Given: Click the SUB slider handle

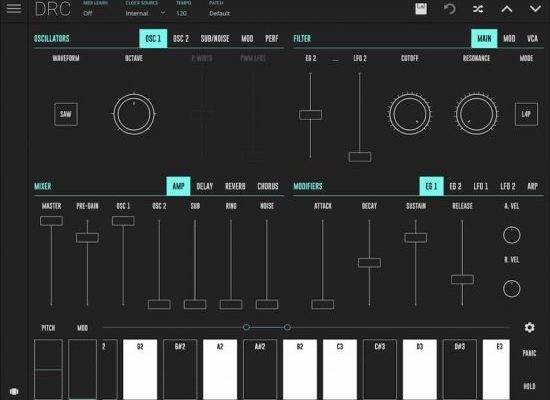Looking at the screenshot, I should [195, 304].
